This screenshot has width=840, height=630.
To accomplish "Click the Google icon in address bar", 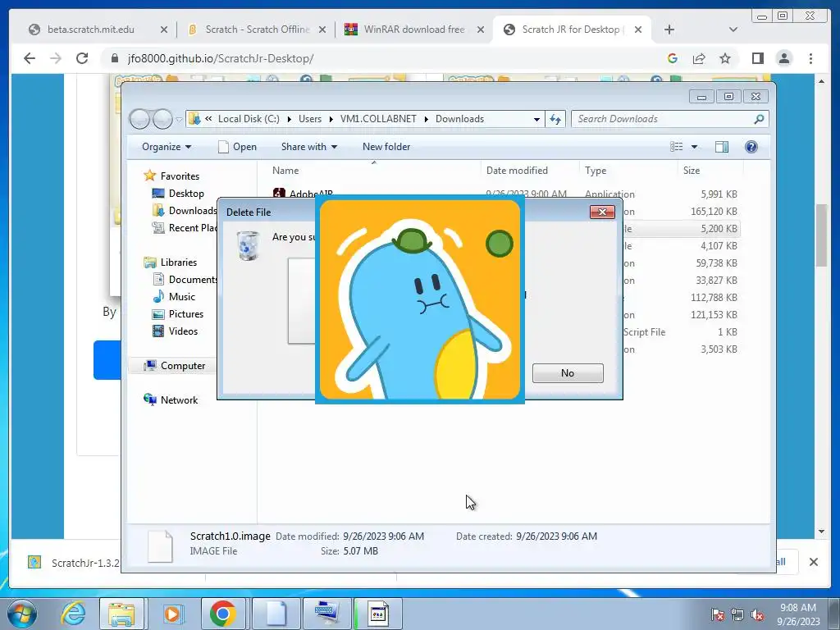I will (x=673, y=58).
